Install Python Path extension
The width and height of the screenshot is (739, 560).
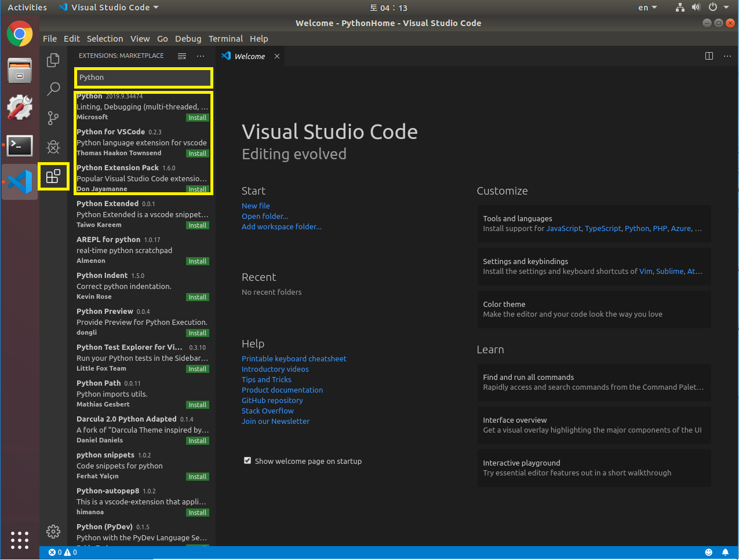(198, 405)
